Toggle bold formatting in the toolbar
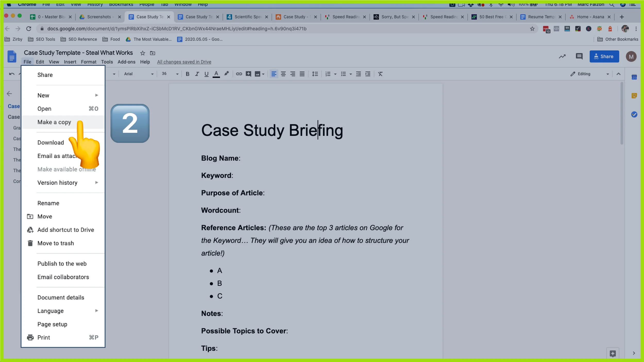644x362 pixels. pyautogui.click(x=188, y=74)
